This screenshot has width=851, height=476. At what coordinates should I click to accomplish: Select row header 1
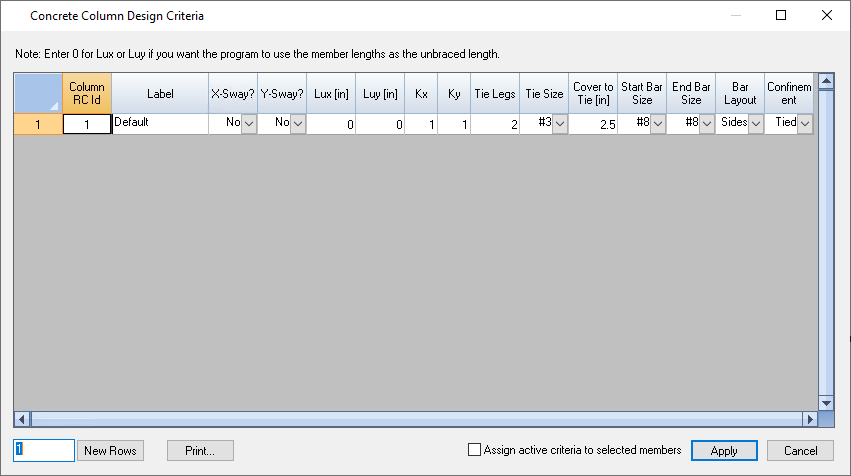tap(38, 124)
